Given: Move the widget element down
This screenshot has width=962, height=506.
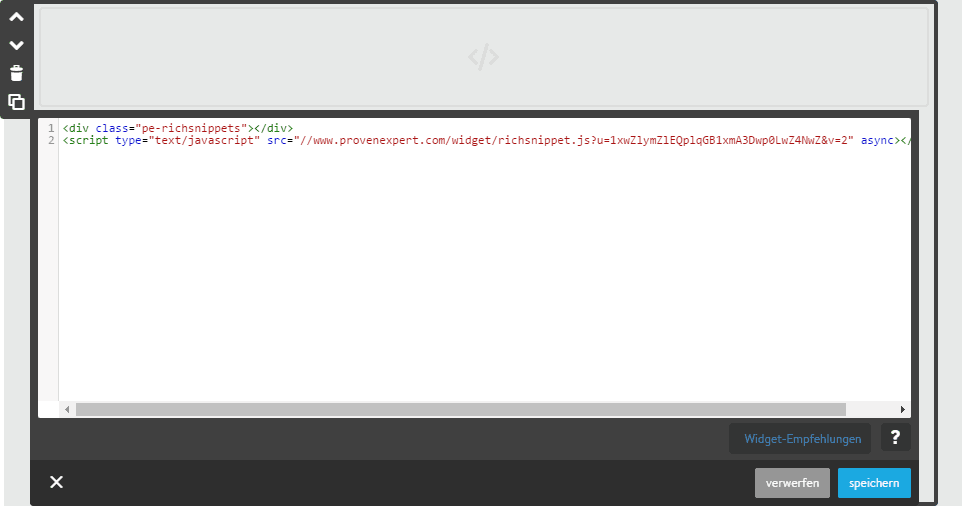Looking at the screenshot, I should pyautogui.click(x=16, y=45).
